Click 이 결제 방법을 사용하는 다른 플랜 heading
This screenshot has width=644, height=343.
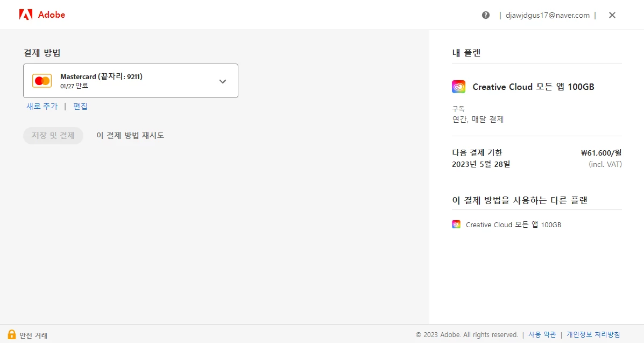(520, 200)
